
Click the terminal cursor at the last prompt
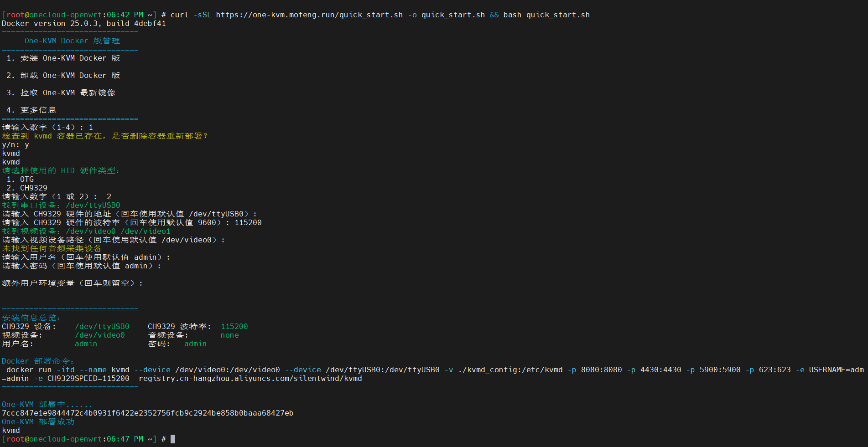point(173,439)
